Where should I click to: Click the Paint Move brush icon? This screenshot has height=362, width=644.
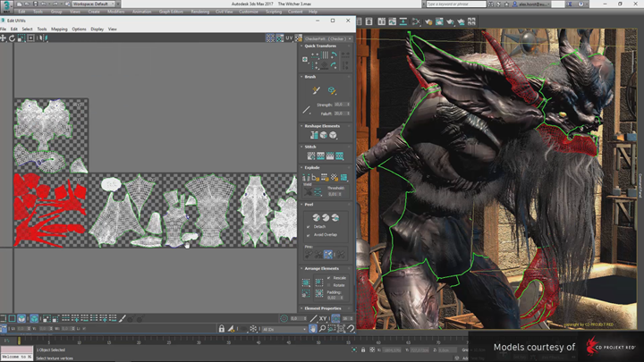tap(316, 90)
